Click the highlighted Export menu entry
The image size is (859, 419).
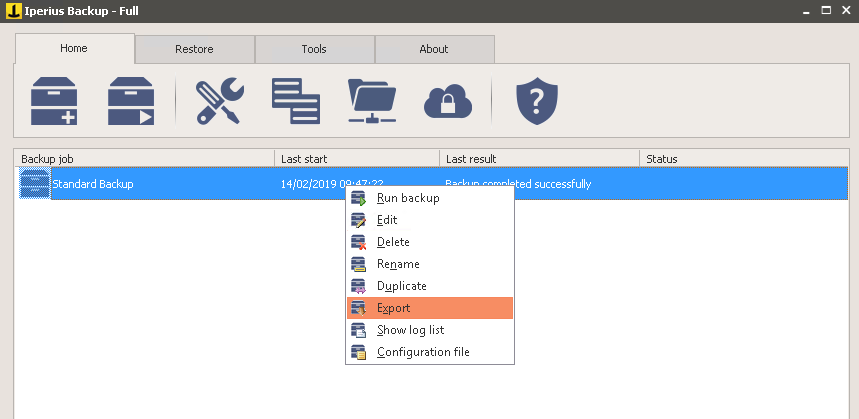(394, 308)
